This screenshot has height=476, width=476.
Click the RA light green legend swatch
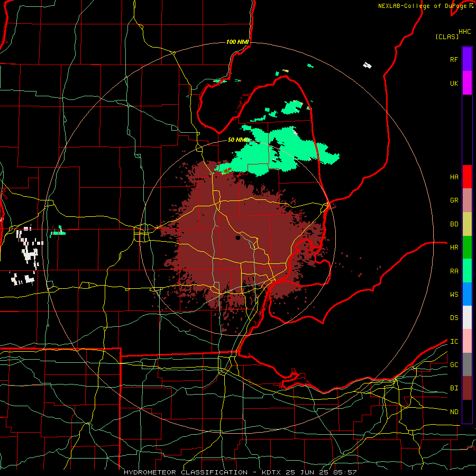[x=467, y=271]
